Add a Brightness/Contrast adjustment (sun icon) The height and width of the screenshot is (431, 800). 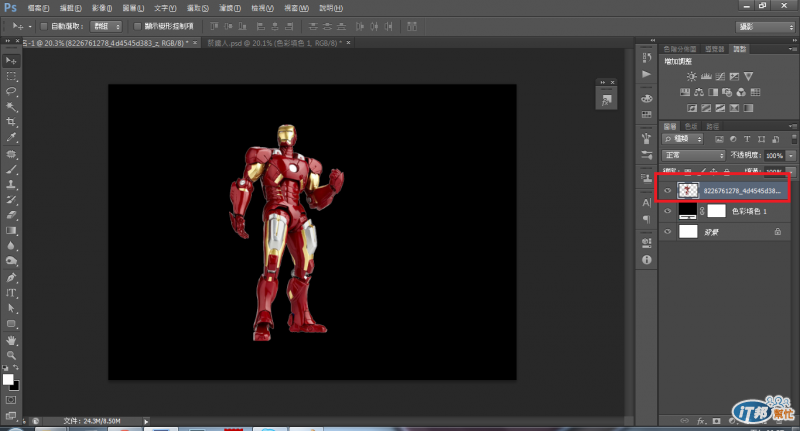coord(690,76)
